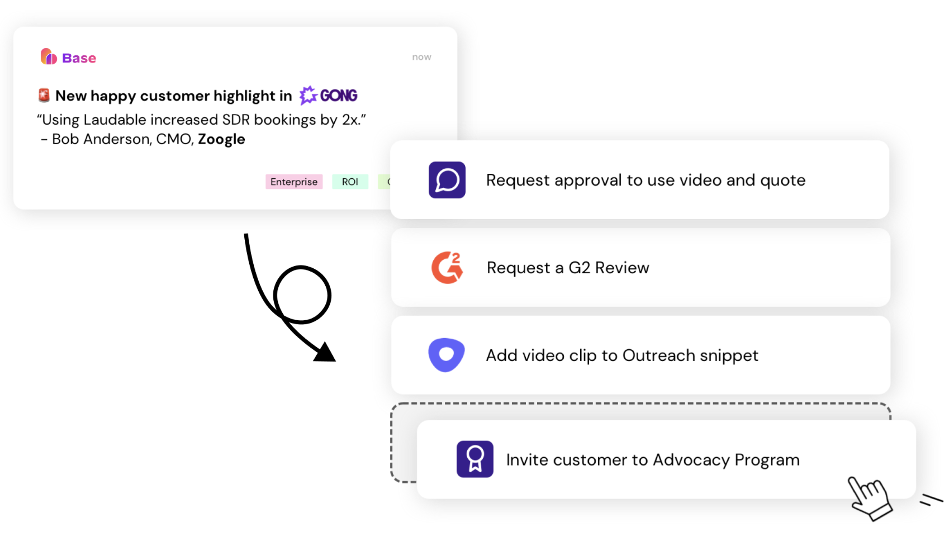Viewport: 949px width, 560px height.
Task: Select the pink Enterprise tag
Action: [293, 182]
